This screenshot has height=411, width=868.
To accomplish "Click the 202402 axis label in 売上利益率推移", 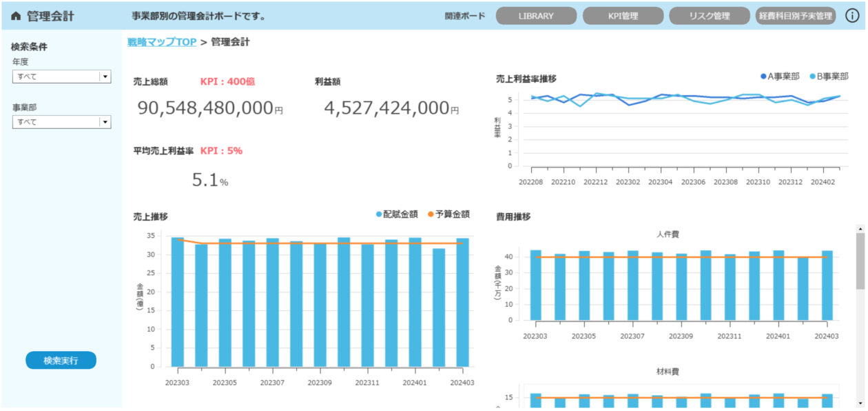I will click(x=823, y=181).
